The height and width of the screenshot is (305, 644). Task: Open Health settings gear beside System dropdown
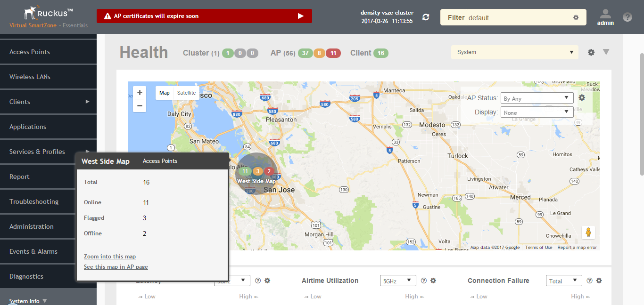pos(591,52)
